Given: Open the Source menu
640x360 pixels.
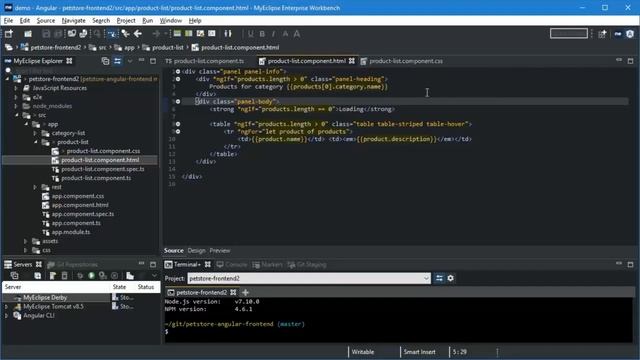Looking at the screenshot, I should click(46, 20).
